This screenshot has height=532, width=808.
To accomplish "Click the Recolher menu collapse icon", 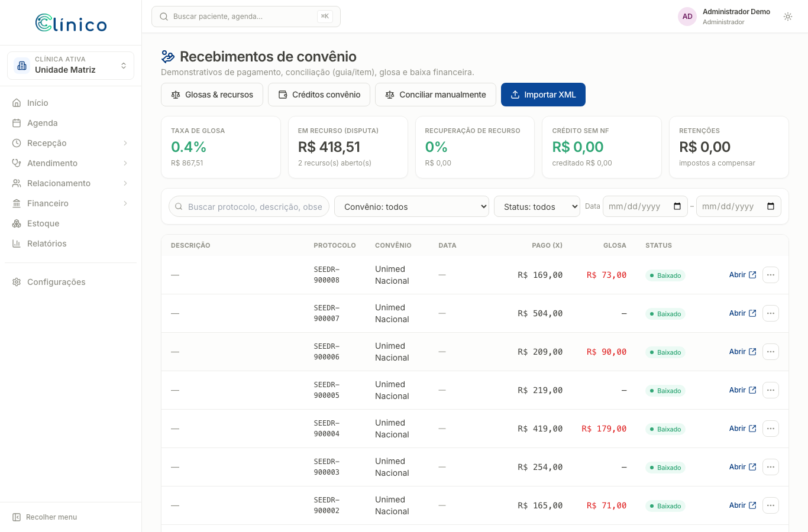I will [x=17, y=517].
